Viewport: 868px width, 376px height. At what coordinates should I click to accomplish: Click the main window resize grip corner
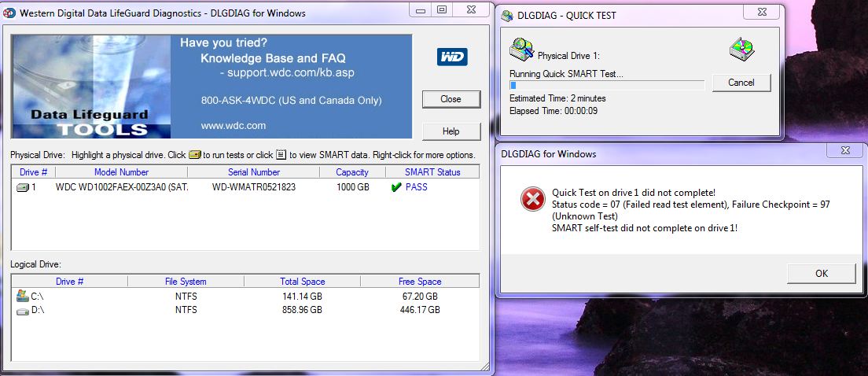(485, 366)
